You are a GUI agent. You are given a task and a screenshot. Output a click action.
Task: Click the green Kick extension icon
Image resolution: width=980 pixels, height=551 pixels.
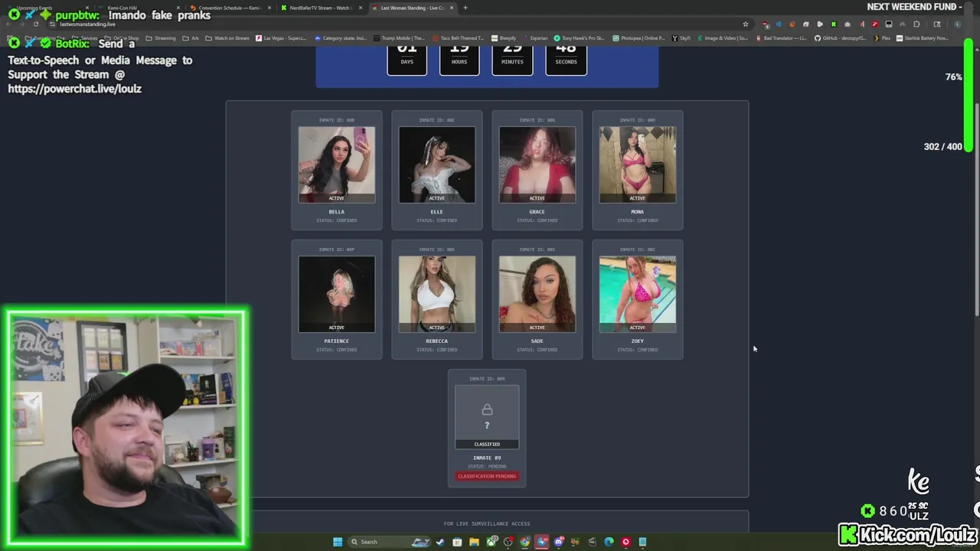click(x=834, y=24)
